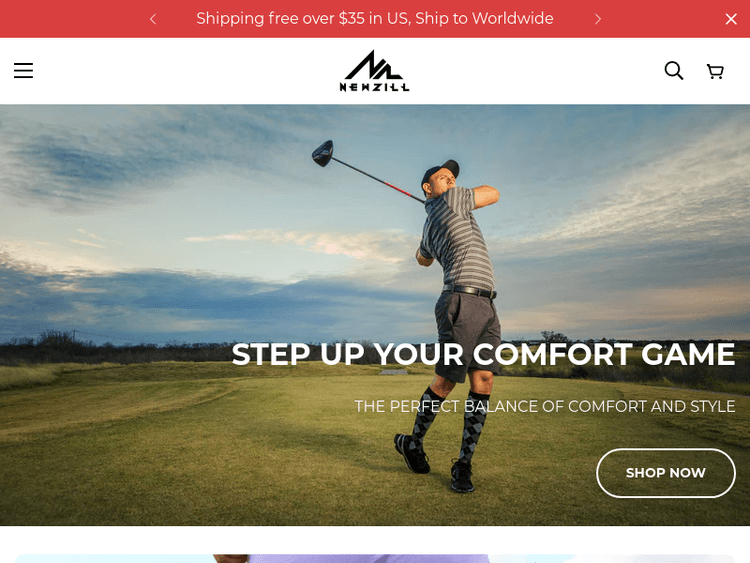Viewport: 750px width, 563px height.
Task: Click the shipping free over $35 text
Action: pyautogui.click(x=375, y=18)
